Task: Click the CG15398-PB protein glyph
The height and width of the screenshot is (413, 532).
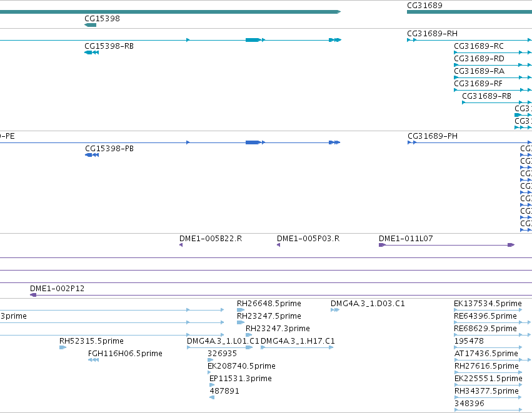Action: click(x=92, y=155)
